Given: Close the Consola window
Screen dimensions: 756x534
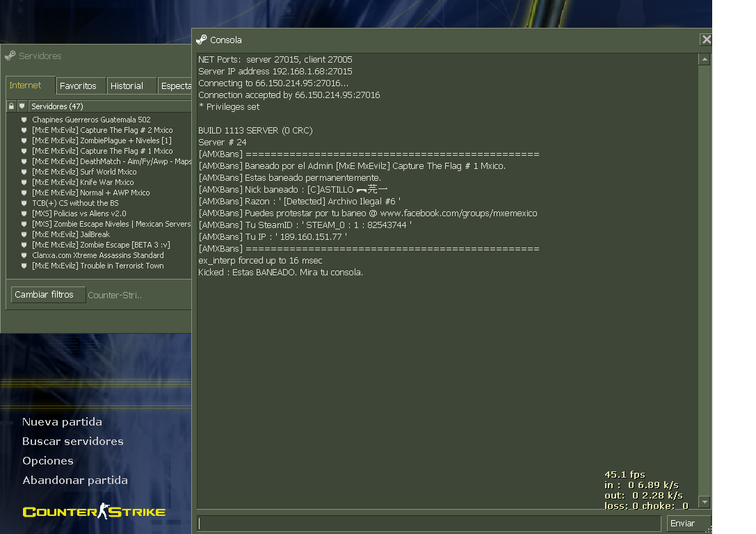Looking at the screenshot, I should click(x=706, y=40).
